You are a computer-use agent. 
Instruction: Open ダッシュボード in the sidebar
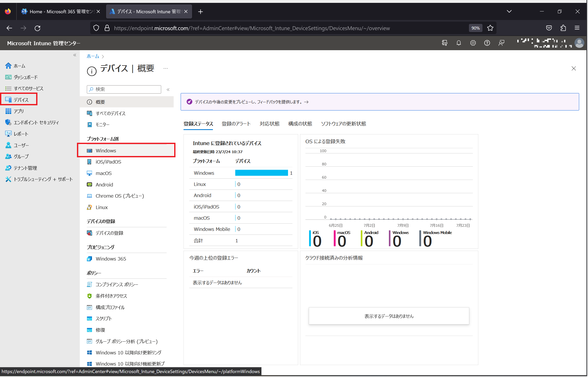pyautogui.click(x=21, y=77)
